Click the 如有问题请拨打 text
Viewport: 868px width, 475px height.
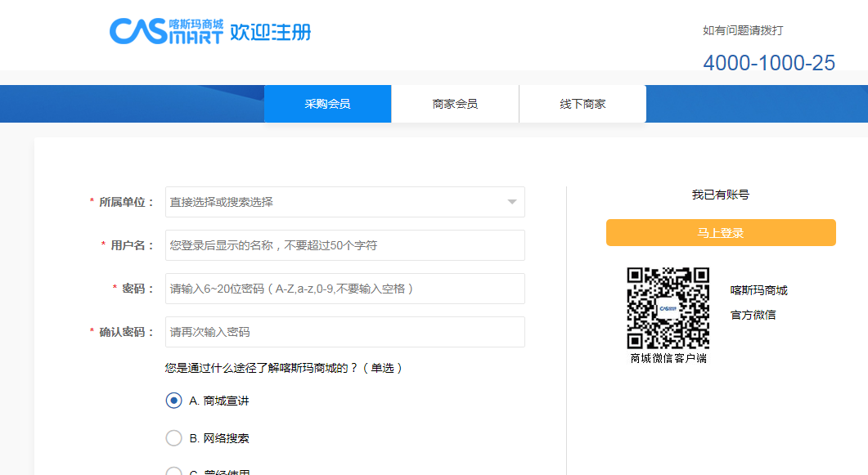coord(743,30)
